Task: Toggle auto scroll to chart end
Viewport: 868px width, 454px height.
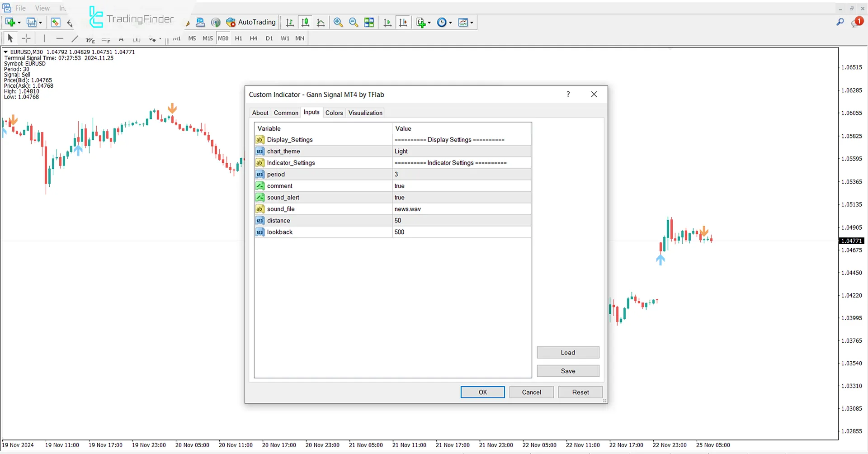Action: click(x=387, y=22)
